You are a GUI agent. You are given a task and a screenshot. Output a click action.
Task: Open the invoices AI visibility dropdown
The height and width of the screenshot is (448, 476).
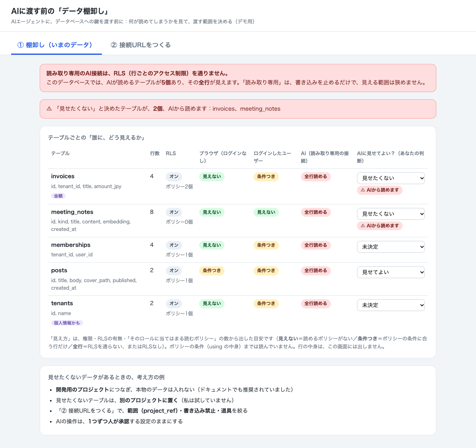pyautogui.click(x=391, y=178)
